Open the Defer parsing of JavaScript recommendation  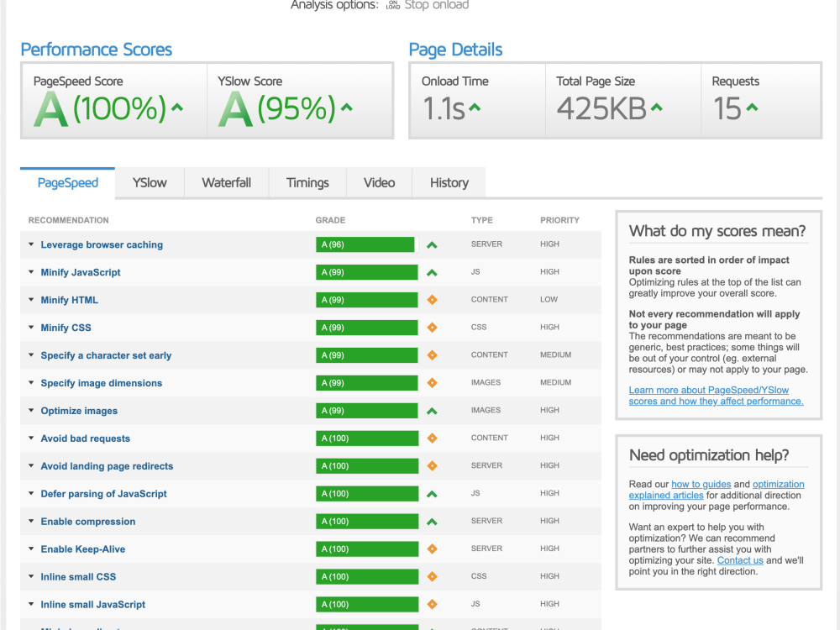(103, 494)
